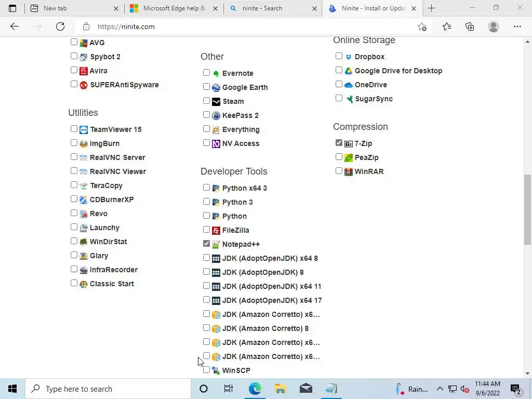
Task: Check the JDK (AdoptOpenJDK) x64 17 checkbox
Action: [206, 300]
